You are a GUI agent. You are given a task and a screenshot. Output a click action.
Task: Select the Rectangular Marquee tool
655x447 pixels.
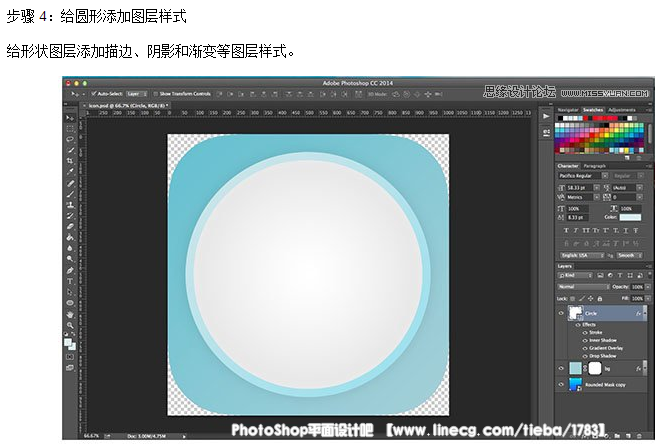click(69, 128)
